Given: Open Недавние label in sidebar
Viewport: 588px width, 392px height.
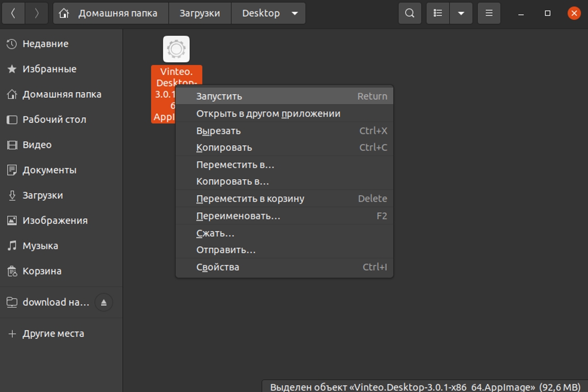Looking at the screenshot, I should coord(45,44).
